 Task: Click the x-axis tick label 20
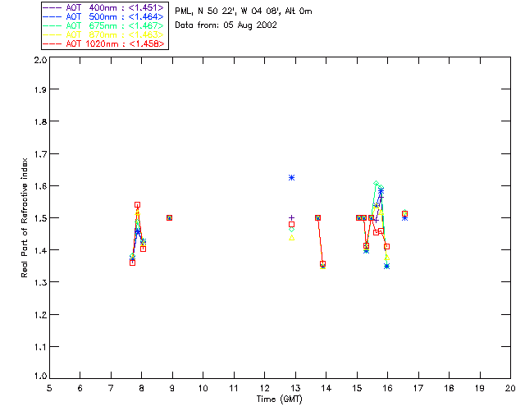pos(510,388)
